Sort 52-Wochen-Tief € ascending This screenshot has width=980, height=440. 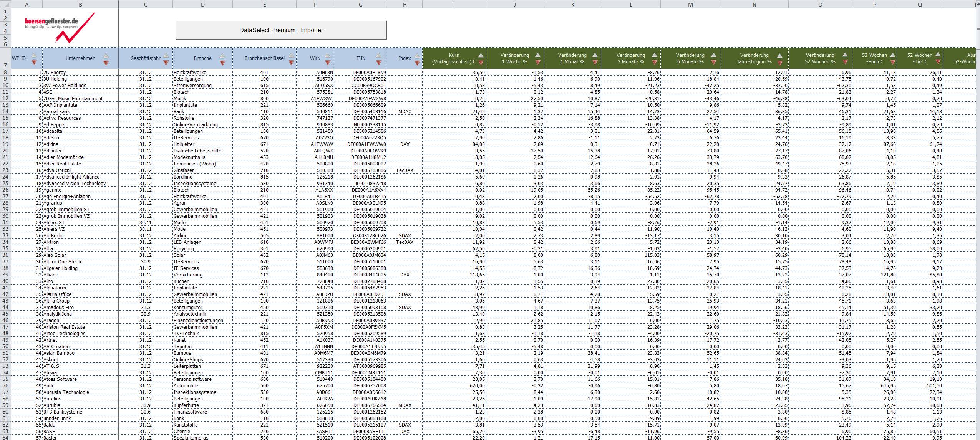click(938, 55)
